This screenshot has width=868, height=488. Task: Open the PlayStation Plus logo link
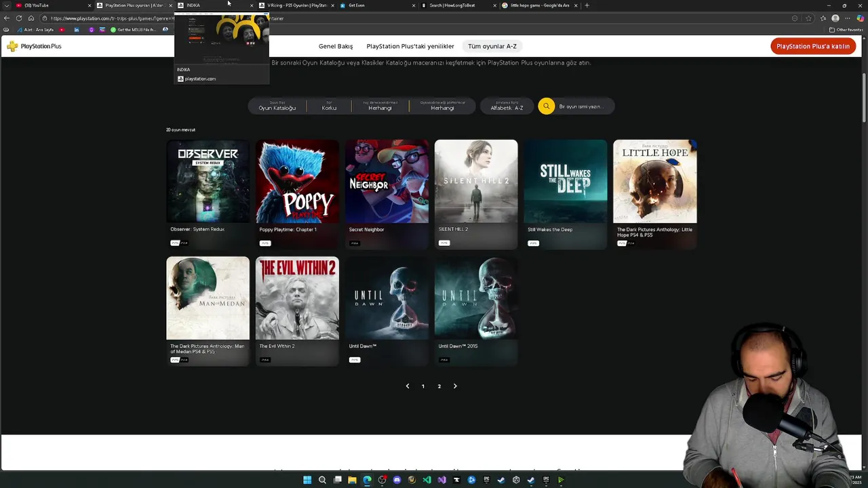[x=34, y=46]
